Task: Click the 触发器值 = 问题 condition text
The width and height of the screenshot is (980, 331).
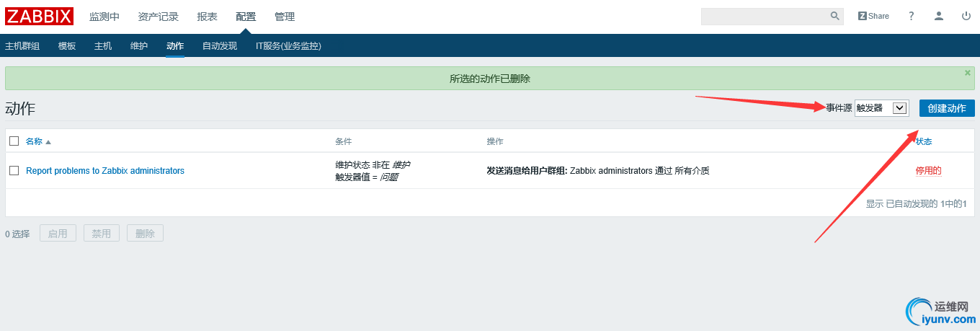Action: click(x=366, y=177)
